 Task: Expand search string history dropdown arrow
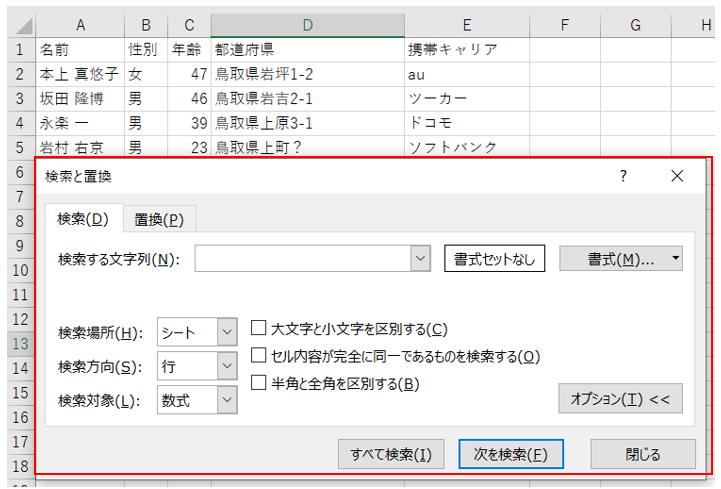[x=419, y=259]
